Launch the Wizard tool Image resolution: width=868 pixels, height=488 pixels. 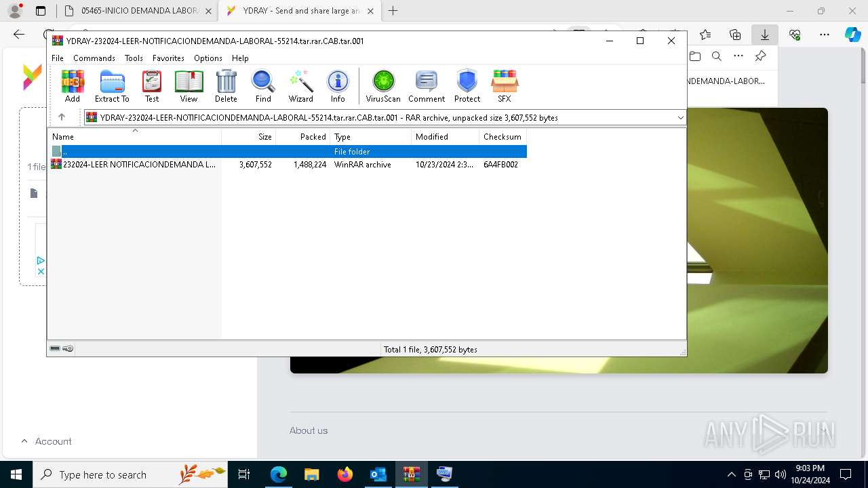pyautogui.click(x=301, y=86)
